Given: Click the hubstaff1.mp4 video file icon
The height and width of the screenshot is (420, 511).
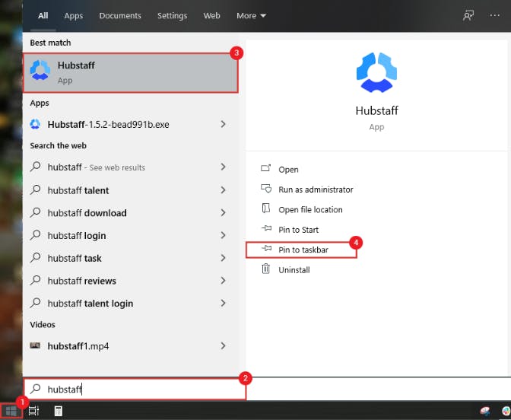Looking at the screenshot, I should pos(35,345).
